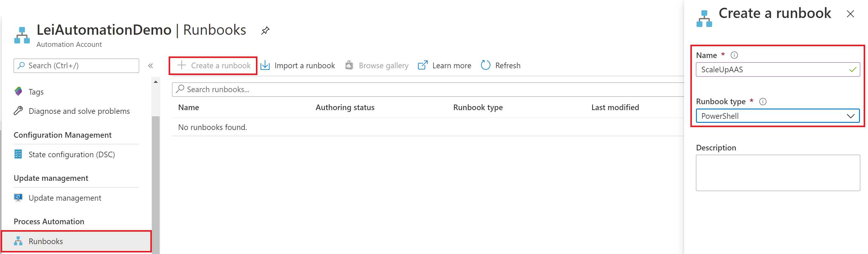Focus the Search runbooks field
Screen dimensions: 868x254
[428, 90]
